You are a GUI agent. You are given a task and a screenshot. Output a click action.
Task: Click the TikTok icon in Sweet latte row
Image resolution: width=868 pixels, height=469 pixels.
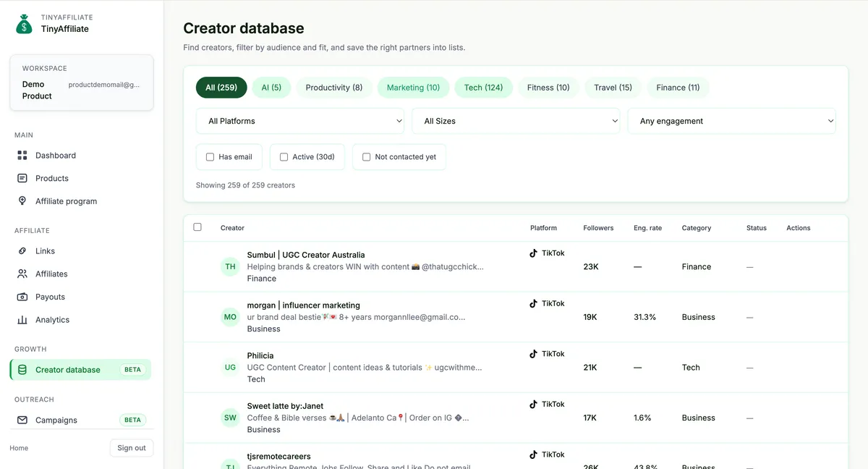pos(534,405)
